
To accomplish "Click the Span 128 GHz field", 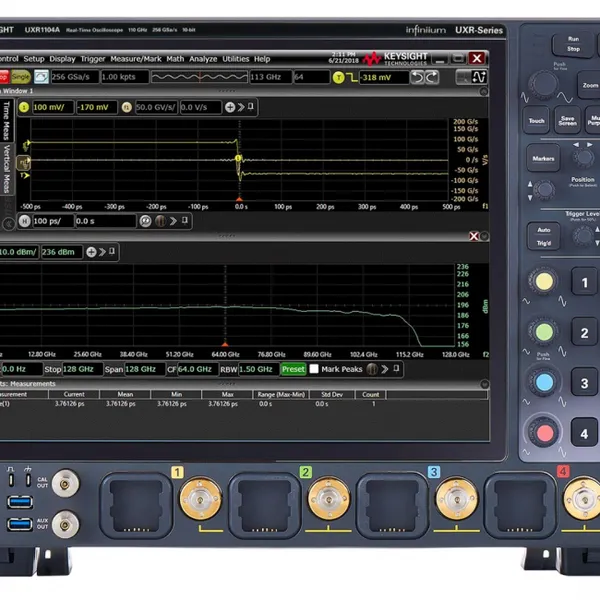I will [x=145, y=369].
